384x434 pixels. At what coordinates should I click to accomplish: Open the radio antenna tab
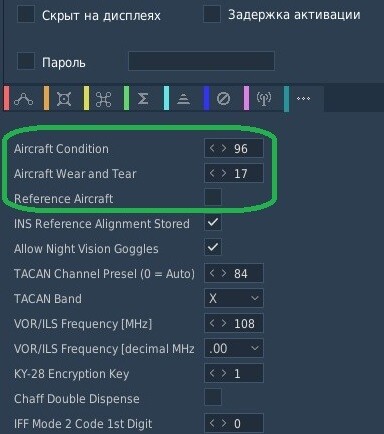pyautogui.click(x=263, y=99)
